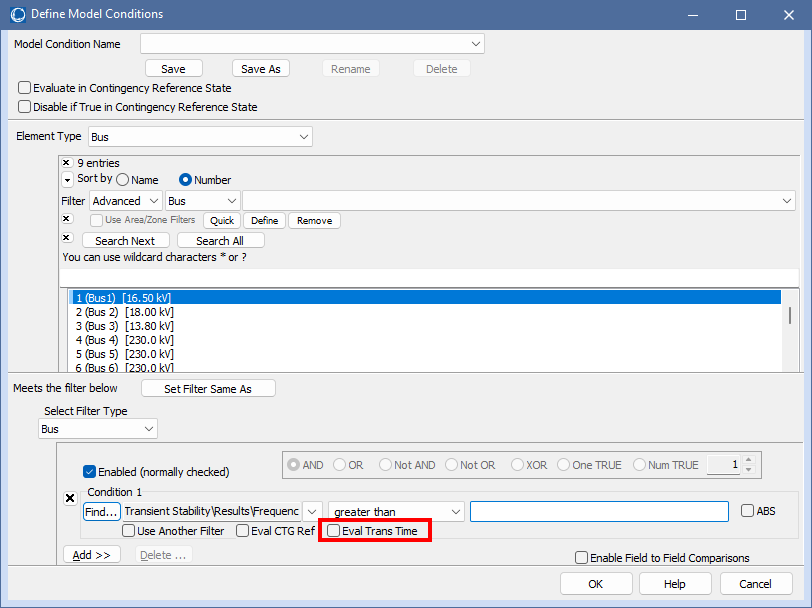The height and width of the screenshot is (608, 812).
Task: Enable Evaluate in Contingency Reference State
Action: (25, 88)
